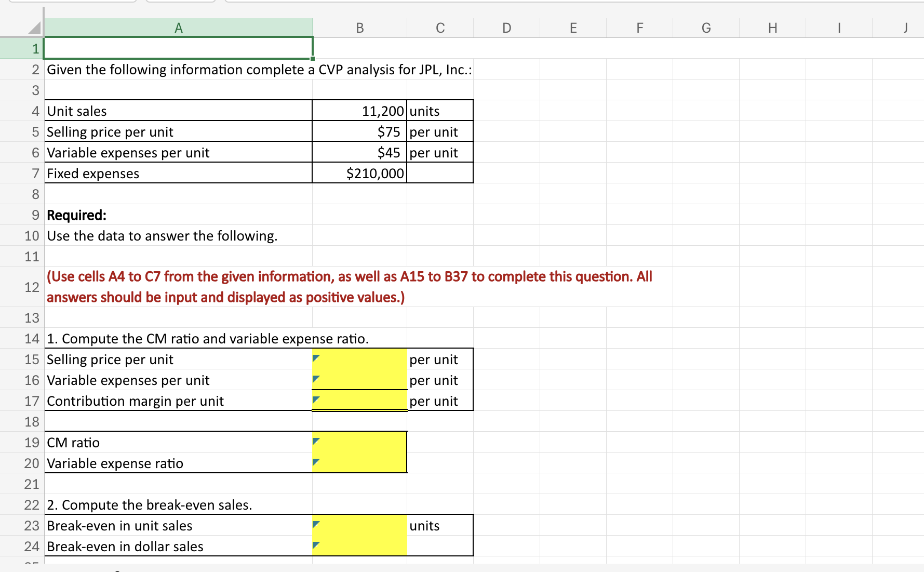
Task: Select the yellow input cell for CM ratio
Action: pyautogui.click(x=360, y=442)
